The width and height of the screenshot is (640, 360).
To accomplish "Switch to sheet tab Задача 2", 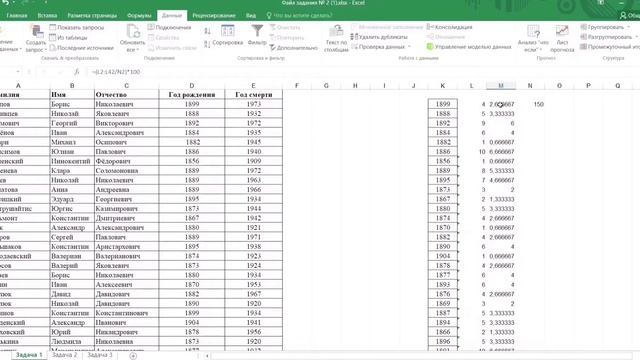I will tap(64, 355).
